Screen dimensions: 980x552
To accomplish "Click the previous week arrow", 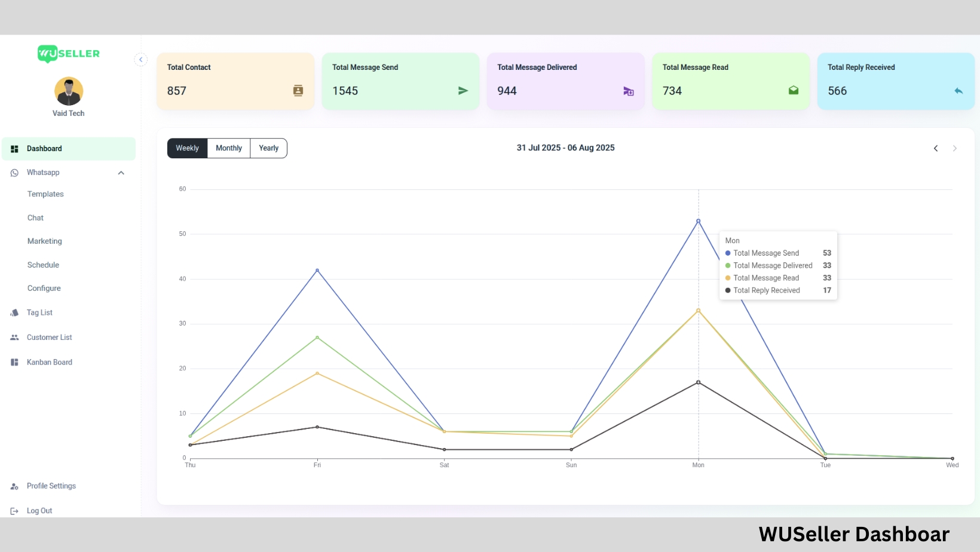I will tap(935, 148).
